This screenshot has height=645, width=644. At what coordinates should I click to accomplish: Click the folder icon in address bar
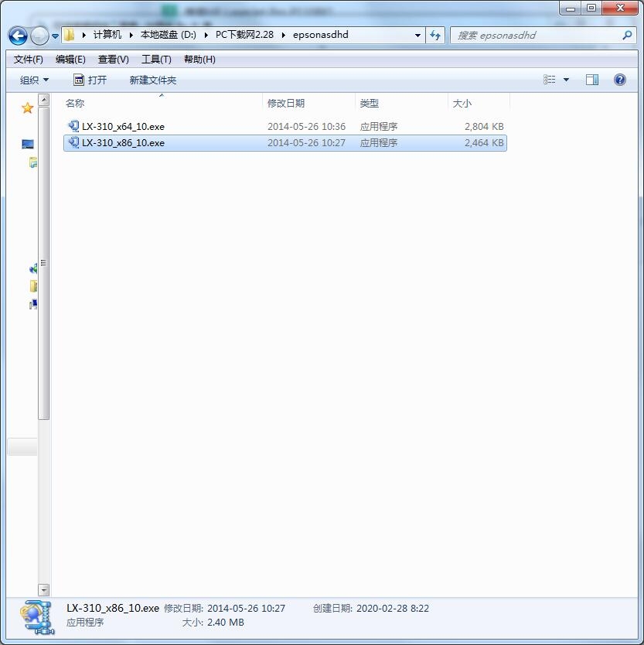click(70, 35)
